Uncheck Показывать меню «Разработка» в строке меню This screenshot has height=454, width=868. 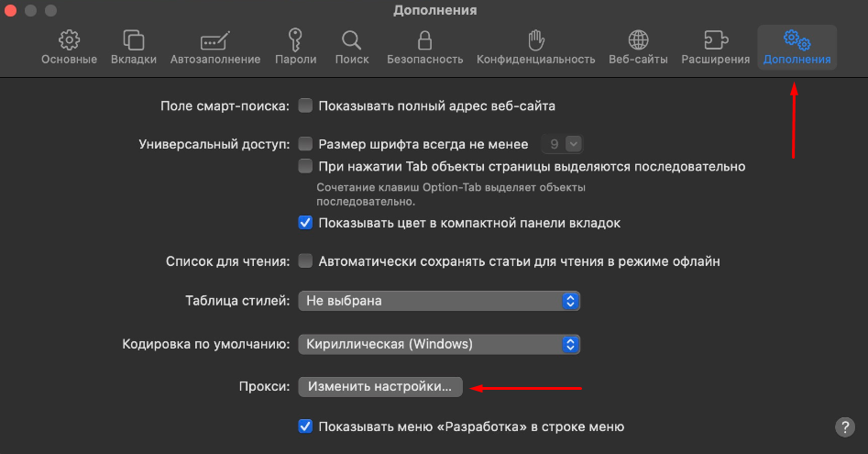tap(305, 426)
